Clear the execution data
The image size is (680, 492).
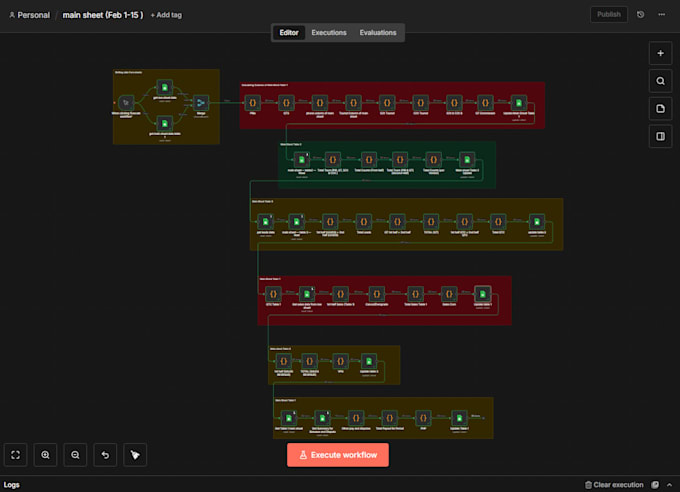(x=614, y=485)
